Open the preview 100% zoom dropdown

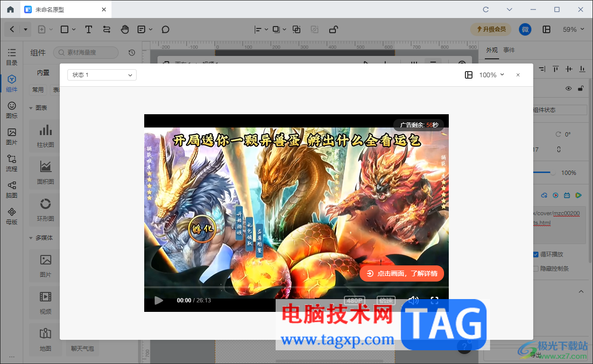[x=491, y=75]
